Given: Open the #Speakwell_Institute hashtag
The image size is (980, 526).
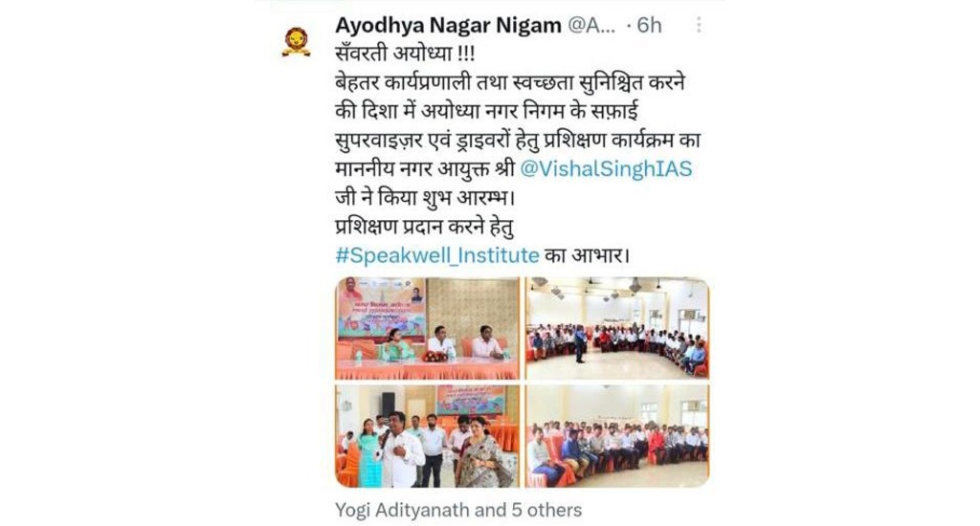Looking at the screenshot, I should tap(436, 255).
